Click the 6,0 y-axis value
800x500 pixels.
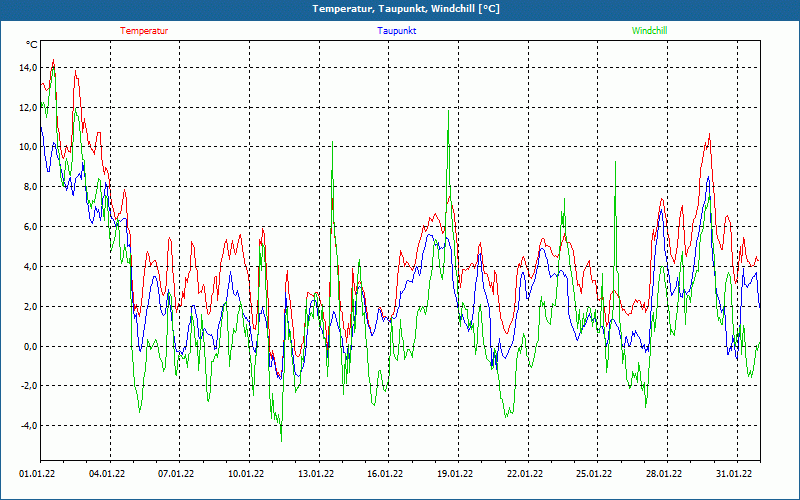click(30, 227)
